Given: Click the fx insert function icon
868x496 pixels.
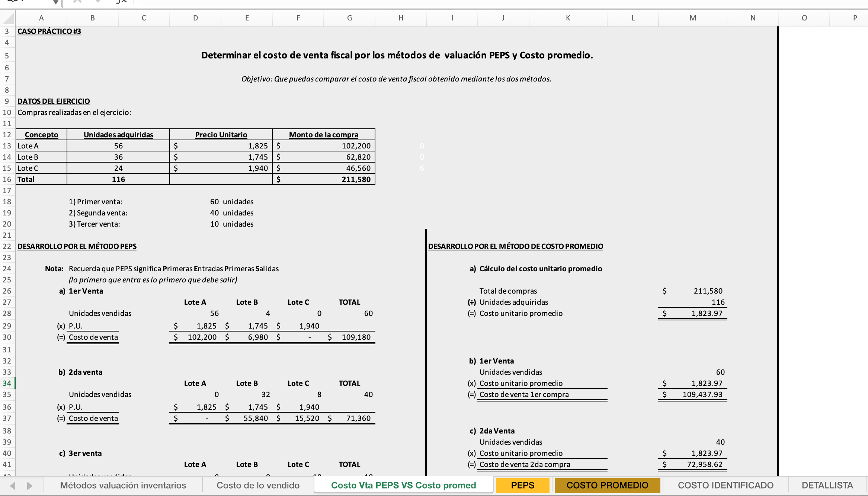Looking at the screenshot, I should click(x=121, y=2).
